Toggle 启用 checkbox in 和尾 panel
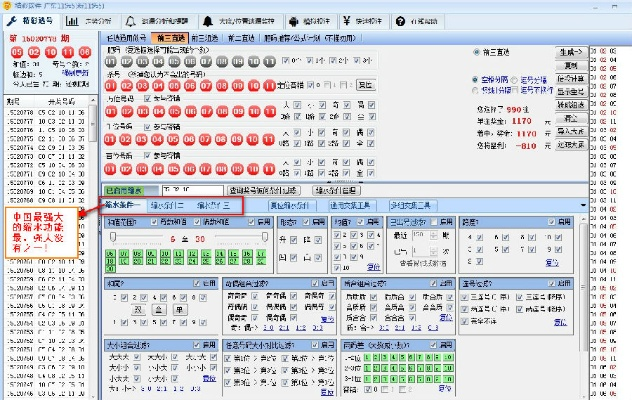This screenshot has width=632, height=400. coord(196,283)
